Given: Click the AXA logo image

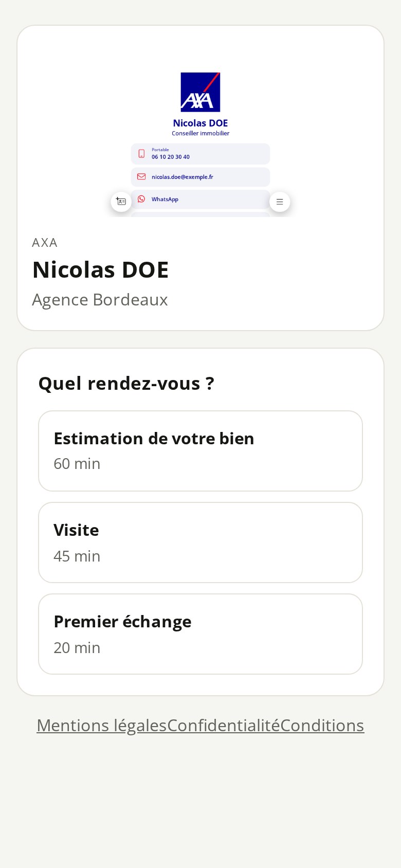Looking at the screenshot, I should point(200,92).
